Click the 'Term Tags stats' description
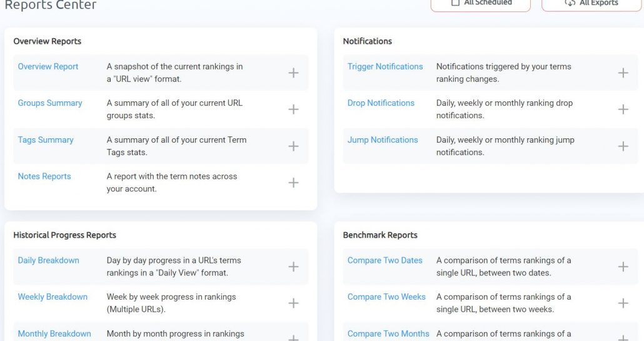Image resolution: width=644 pixels, height=341 pixels. pos(176,146)
